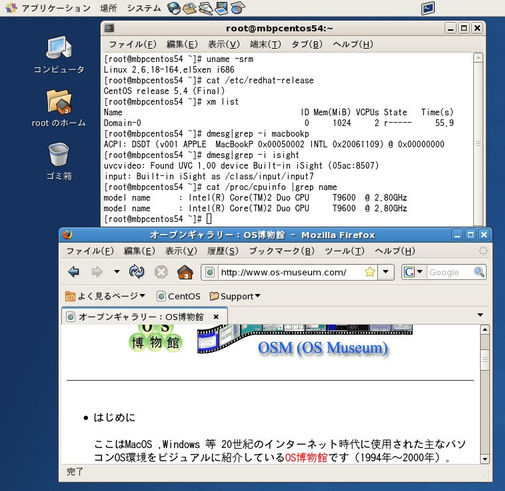The image size is (505, 491).
Task: Close the OS博物館 tab
Action: pos(216,317)
